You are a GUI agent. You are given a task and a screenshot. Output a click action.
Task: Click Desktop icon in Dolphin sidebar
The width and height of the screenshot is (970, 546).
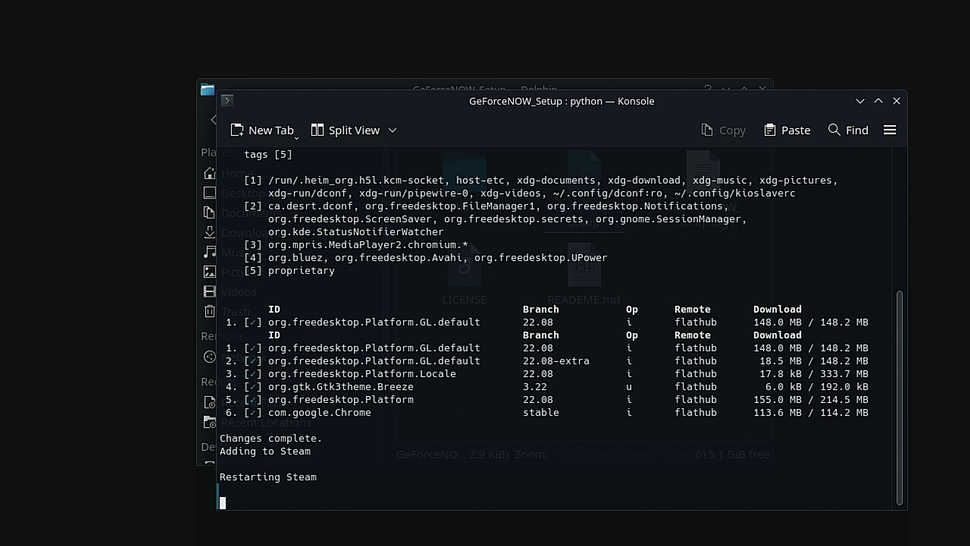[x=210, y=193]
